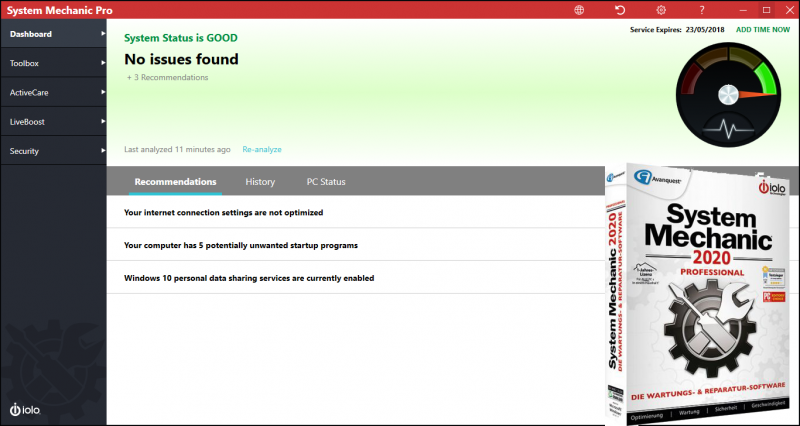Viewport: 800px width, 426px height.
Task: Open the help question mark icon
Action: tap(702, 10)
